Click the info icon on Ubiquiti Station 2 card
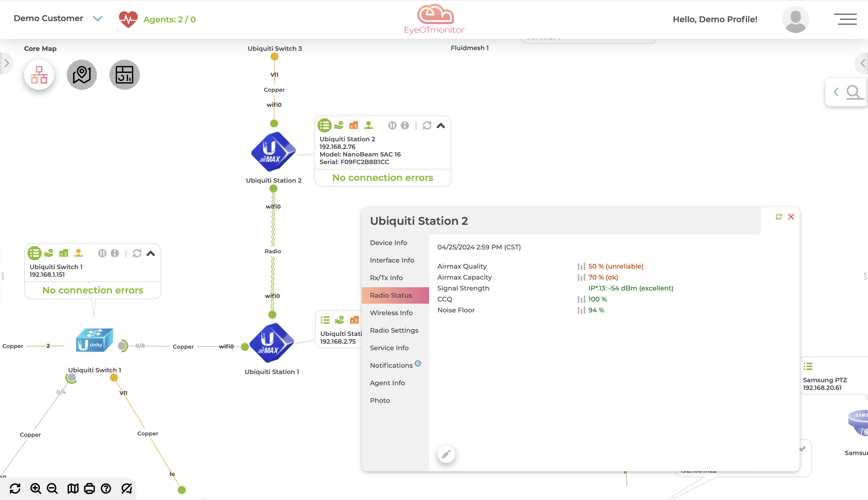Screen dimensions: 868x500 pyautogui.click(x=405, y=125)
